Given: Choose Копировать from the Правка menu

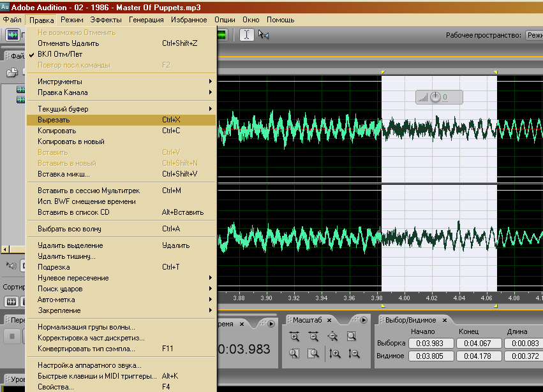Looking at the screenshot, I should click(x=121, y=131).
